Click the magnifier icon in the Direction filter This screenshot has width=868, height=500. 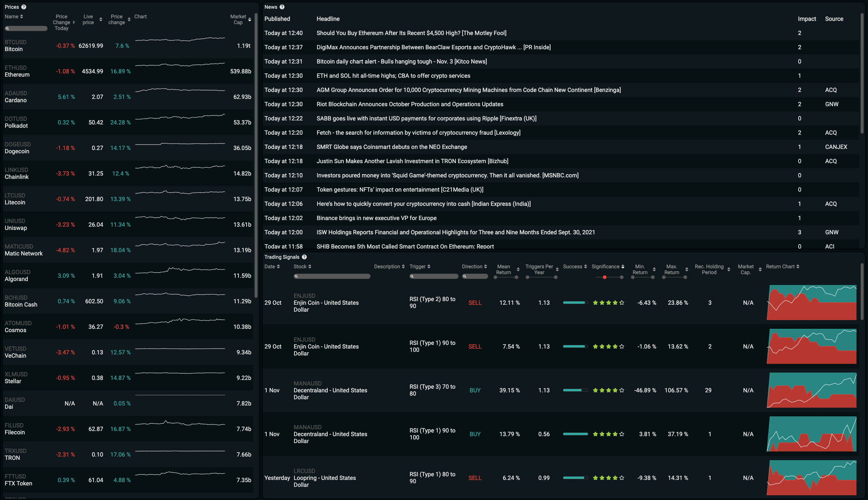click(465, 276)
